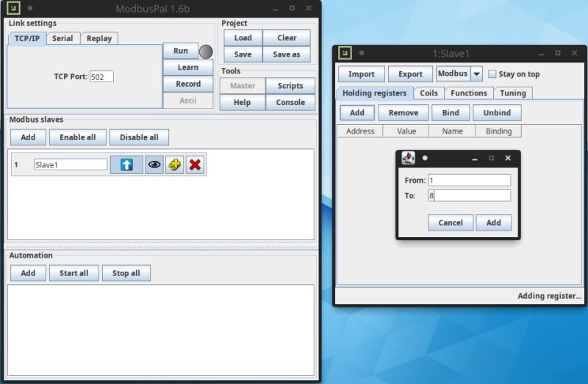Load a project with the Load button
Screen dimensions: 588x384
tap(243, 38)
